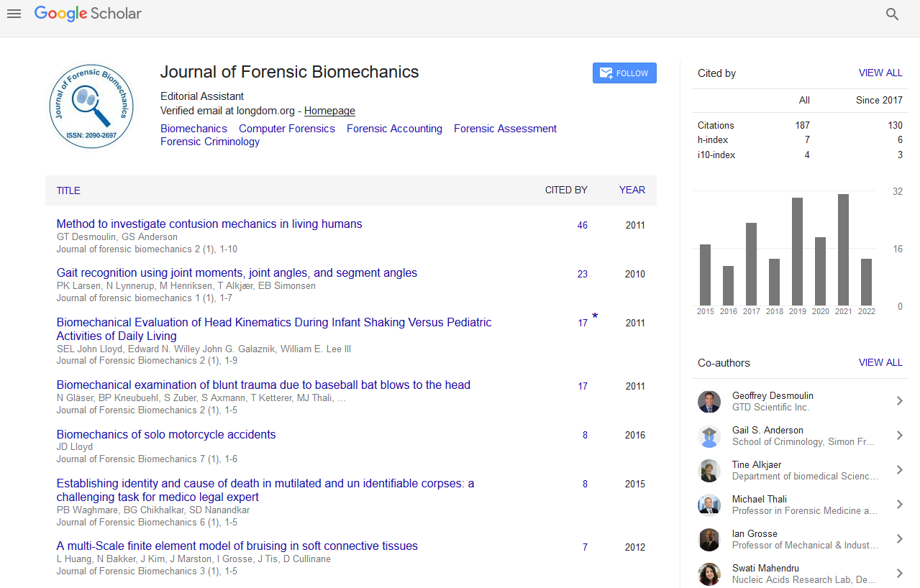Click Gail S. Anderson's avatar icon

point(709,436)
